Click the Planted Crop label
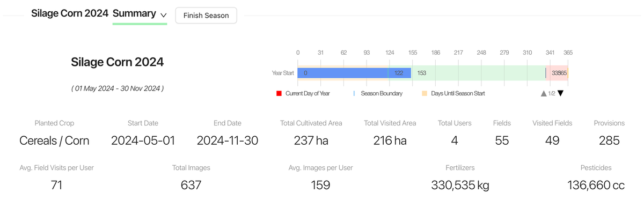The width and height of the screenshot is (644, 200). [54, 123]
